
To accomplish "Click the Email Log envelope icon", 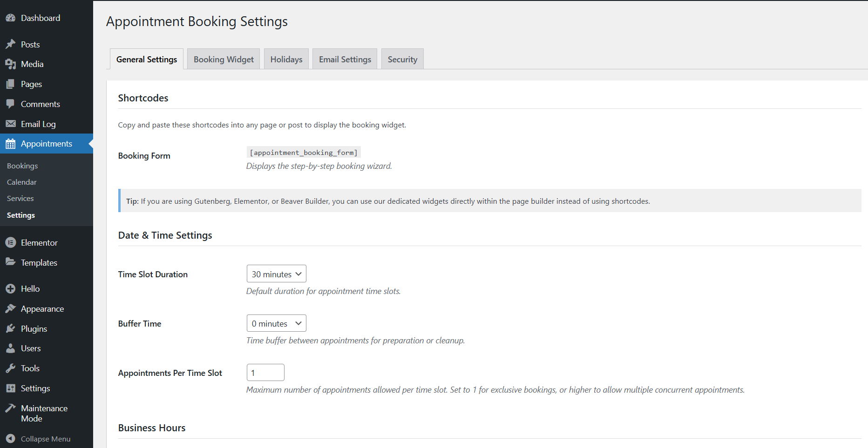I will [11, 124].
